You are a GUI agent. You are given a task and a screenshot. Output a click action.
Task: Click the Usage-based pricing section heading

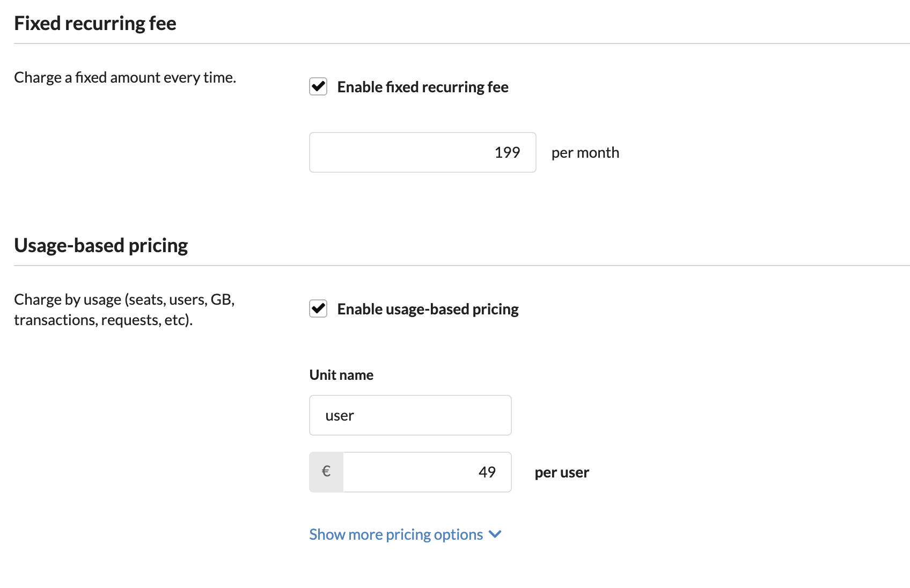(x=101, y=245)
